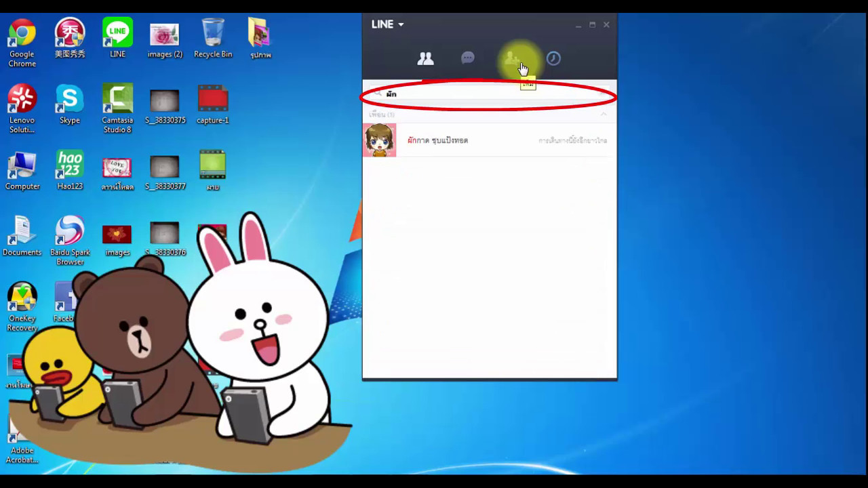The image size is (868, 488).
Task: Open the Friends tab in LINE
Action: click(425, 59)
